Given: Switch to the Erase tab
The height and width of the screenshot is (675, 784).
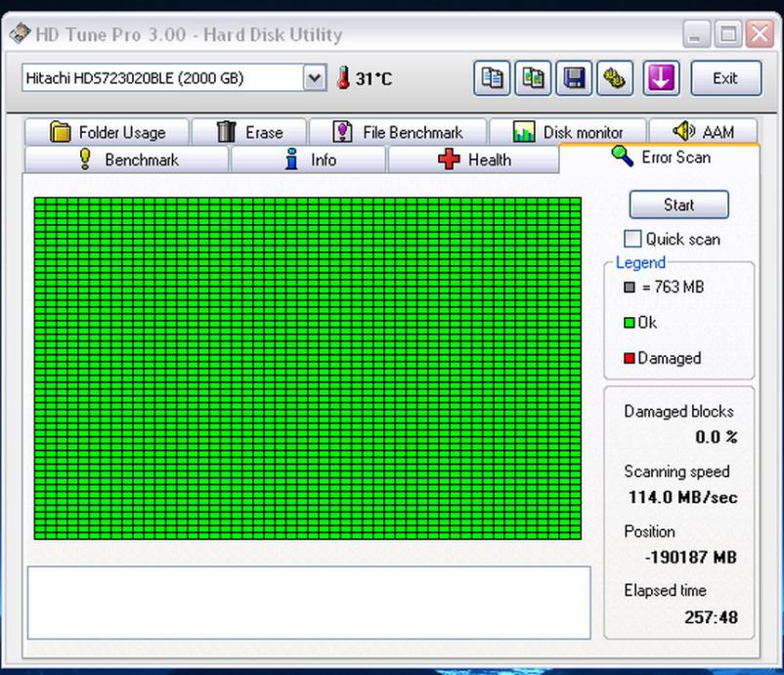Looking at the screenshot, I should pyautogui.click(x=249, y=132).
